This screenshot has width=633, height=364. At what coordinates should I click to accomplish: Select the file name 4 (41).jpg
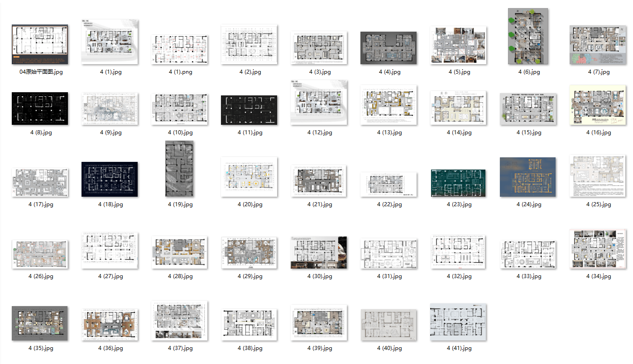459,348
